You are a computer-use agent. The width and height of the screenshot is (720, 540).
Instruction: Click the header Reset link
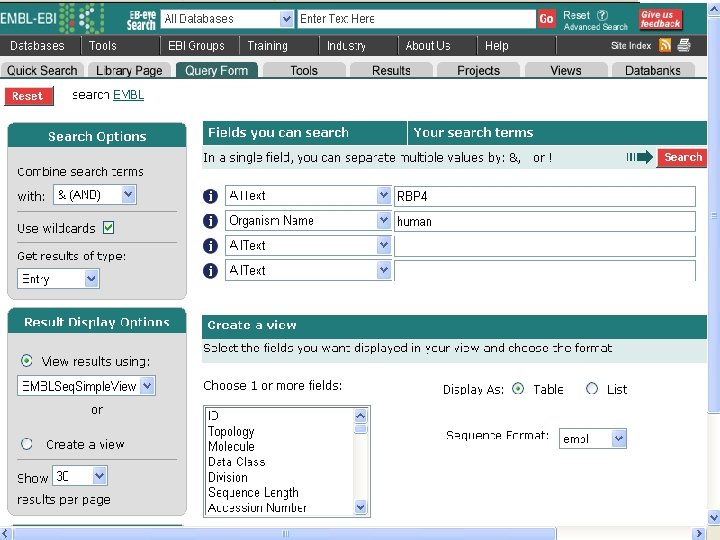(x=577, y=15)
